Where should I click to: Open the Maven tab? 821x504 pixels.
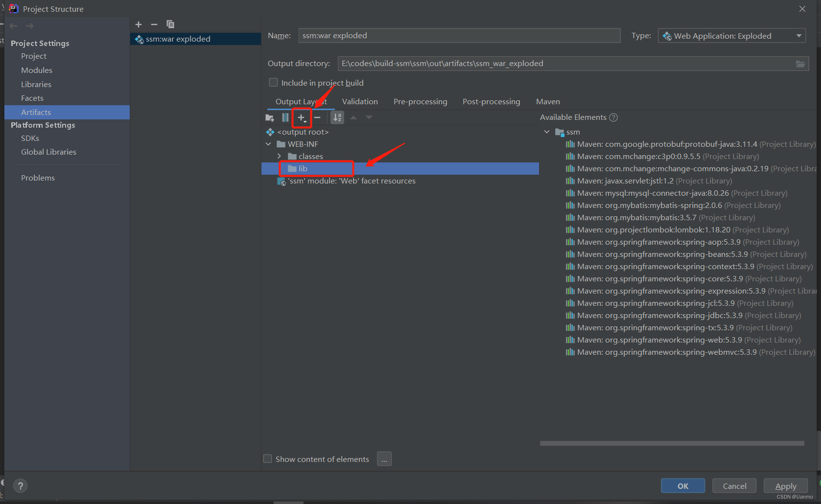point(548,102)
